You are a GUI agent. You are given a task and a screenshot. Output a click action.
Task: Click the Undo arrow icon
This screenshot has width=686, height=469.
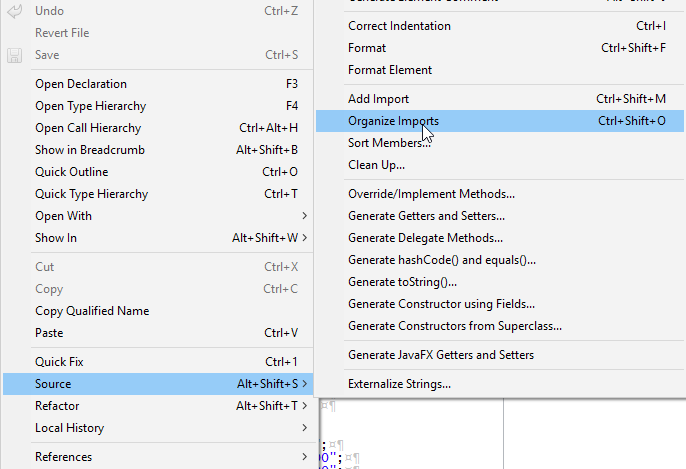[15, 11]
